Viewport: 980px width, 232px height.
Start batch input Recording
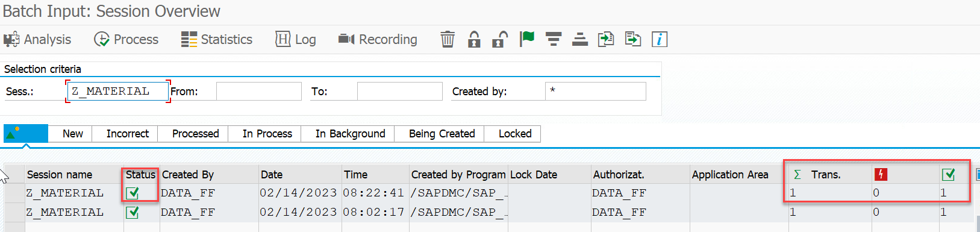(x=378, y=40)
